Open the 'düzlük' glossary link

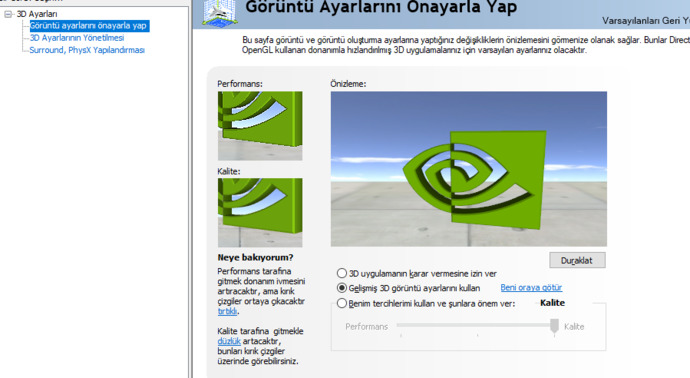click(229, 341)
